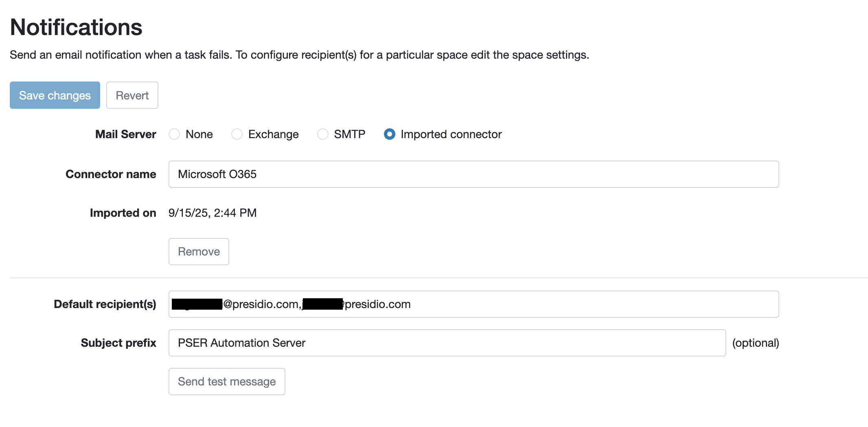Click the Save changes button
This screenshot has width=868, height=427.
pyautogui.click(x=55, y=95)
